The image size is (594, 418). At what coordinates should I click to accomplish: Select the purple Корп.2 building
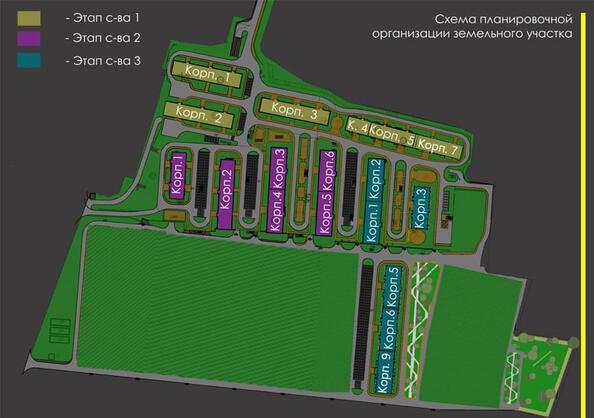click(x=226, y=194)
